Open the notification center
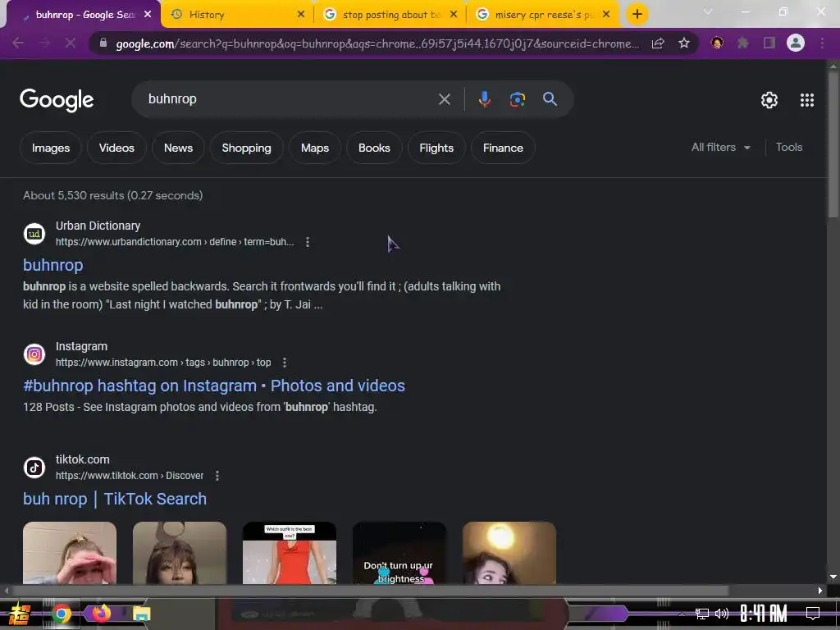This screenshot has height=630, width=840. (813, 613)
